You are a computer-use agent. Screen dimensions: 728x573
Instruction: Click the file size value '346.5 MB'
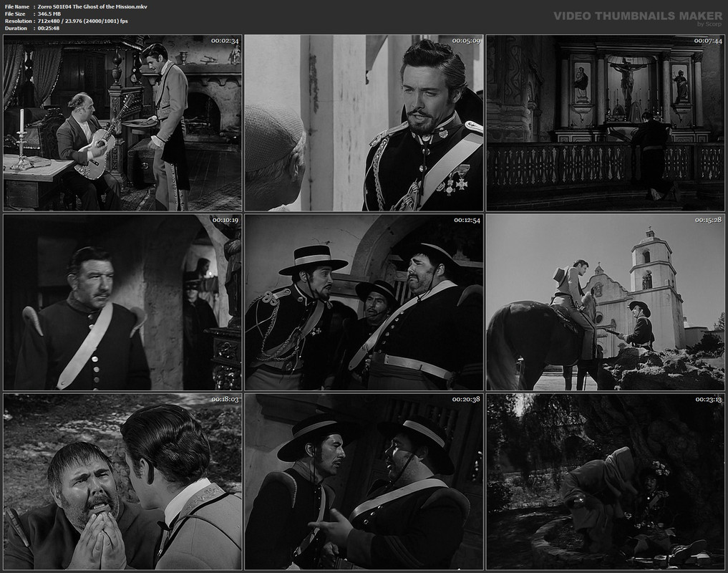coord(49,14)
